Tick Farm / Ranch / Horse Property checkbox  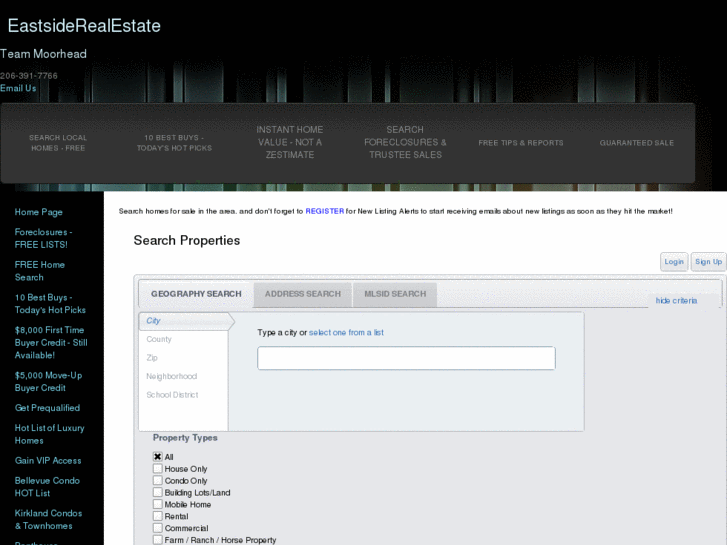coord(158,539)
